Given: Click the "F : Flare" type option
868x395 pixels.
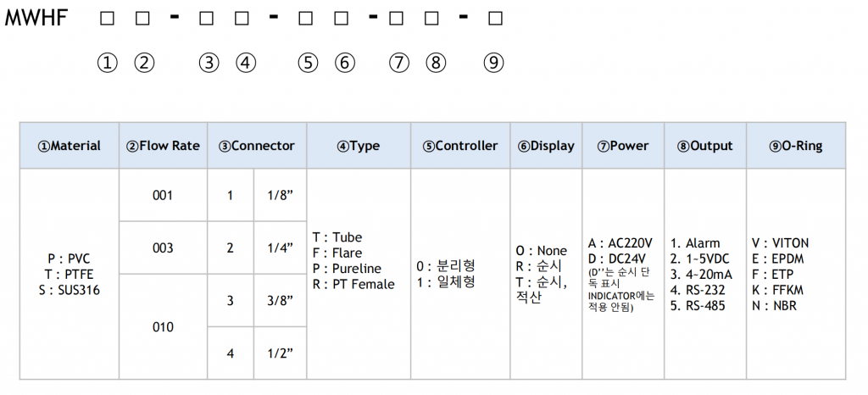Looking at the screenshot, I should point(337,253).
